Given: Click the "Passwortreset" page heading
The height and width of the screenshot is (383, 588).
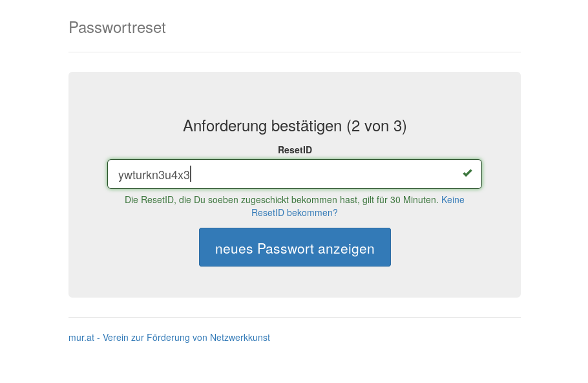Looking at the screenshot, I should (117, 28).
